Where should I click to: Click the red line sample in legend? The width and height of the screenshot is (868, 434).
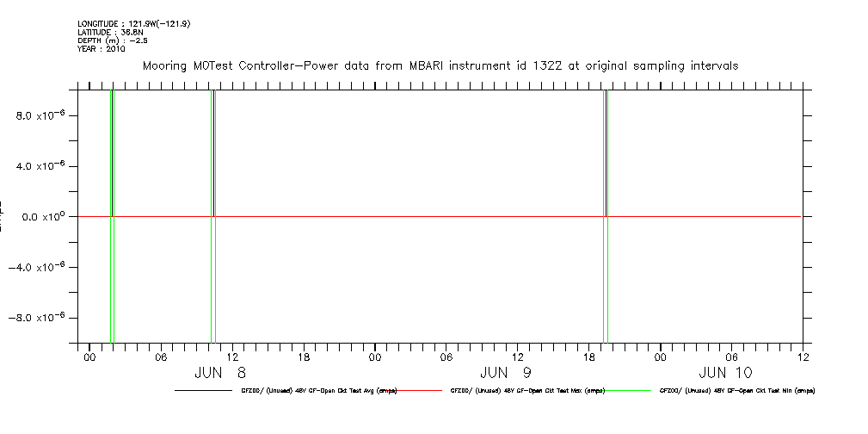point(419,391)
